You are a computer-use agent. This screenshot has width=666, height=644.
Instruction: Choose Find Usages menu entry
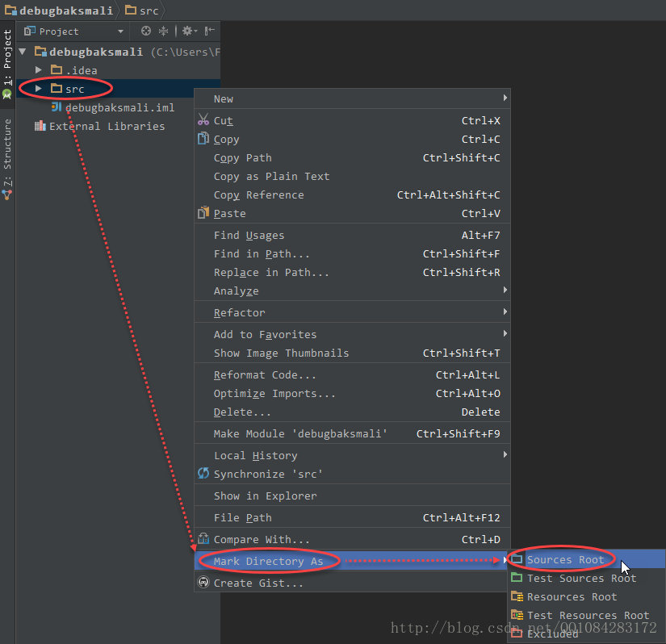(352, 235)
